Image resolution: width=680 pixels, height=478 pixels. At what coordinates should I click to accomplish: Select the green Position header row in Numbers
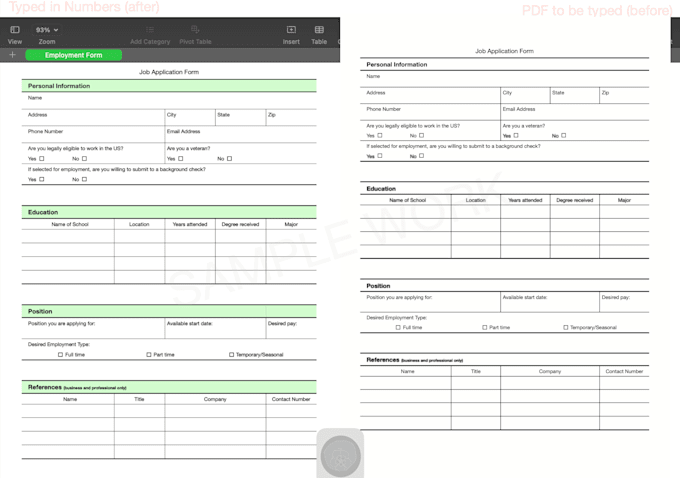point(169,311)
